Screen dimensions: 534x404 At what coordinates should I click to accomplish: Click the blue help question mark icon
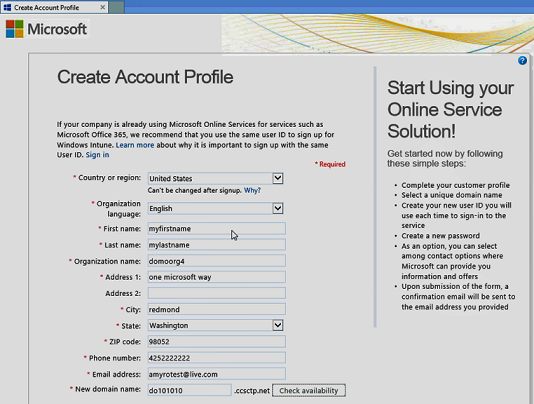[522, 61]
